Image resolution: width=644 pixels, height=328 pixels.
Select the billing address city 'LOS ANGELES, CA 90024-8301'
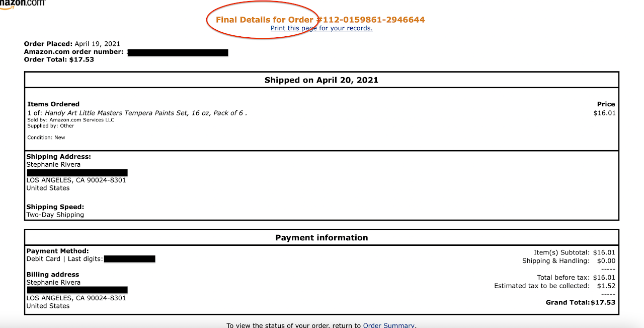[x=76, y=297]
